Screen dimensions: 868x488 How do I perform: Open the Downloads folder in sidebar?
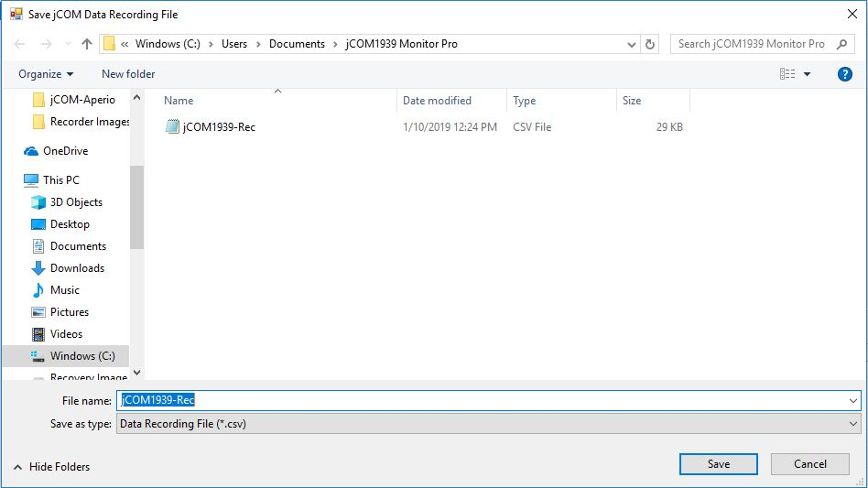click(77, 268)
